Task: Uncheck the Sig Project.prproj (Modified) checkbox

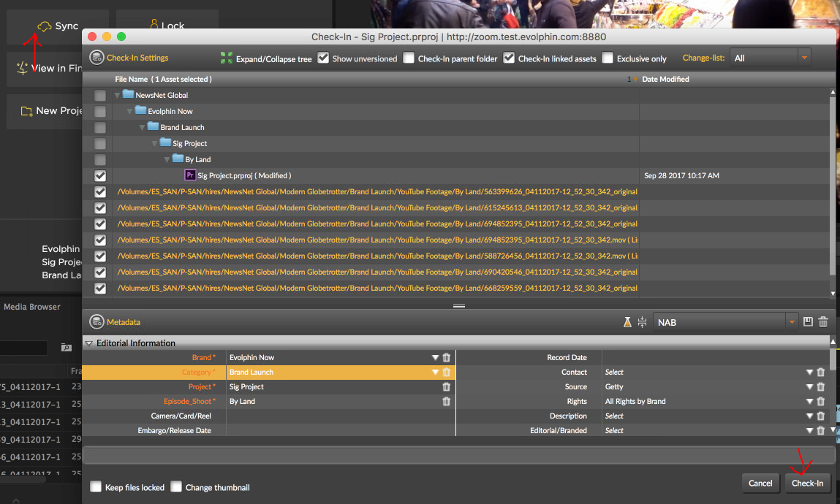Action: (100, 175)
